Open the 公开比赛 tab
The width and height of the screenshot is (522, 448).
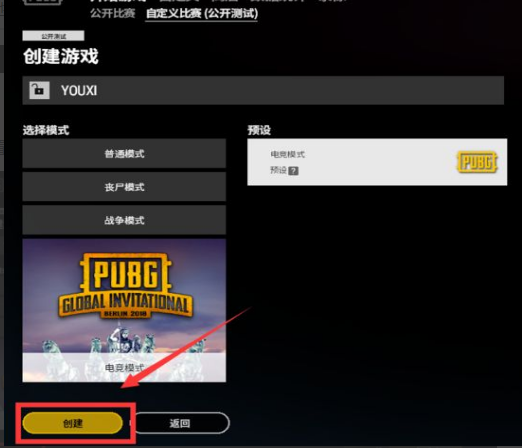tap(113, 13)
